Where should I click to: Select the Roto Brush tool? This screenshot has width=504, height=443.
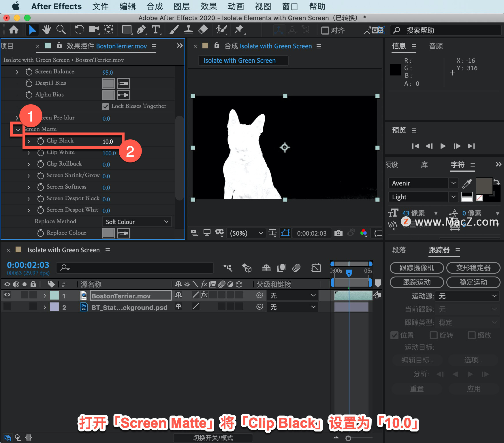tap(221, 30)
